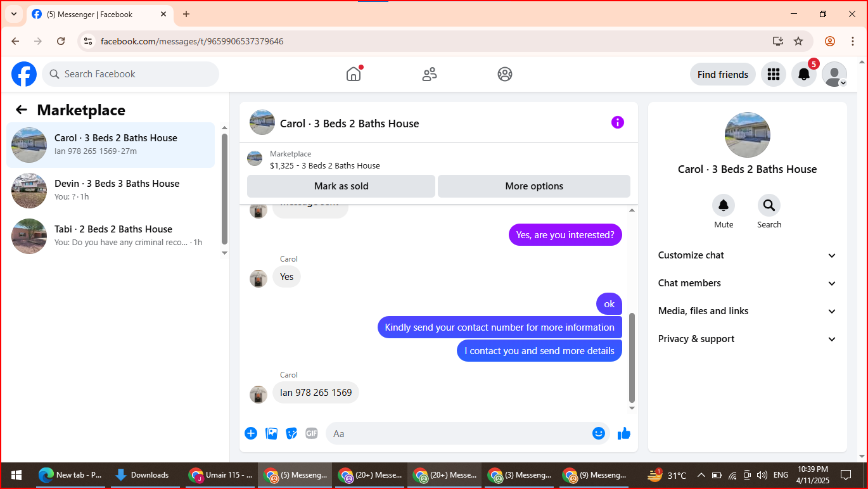The height and width of the screenshot is (489, 868).
Task: Open the Windows notification center icon
Action: (845, 475)
